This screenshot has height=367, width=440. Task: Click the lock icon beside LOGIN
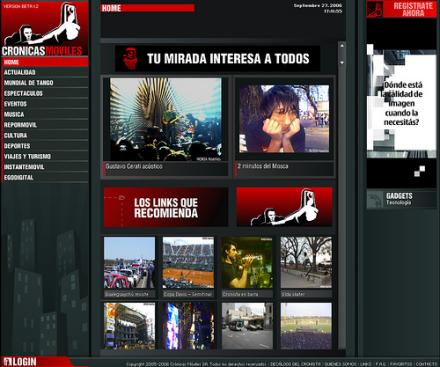[x=7, y=362]
